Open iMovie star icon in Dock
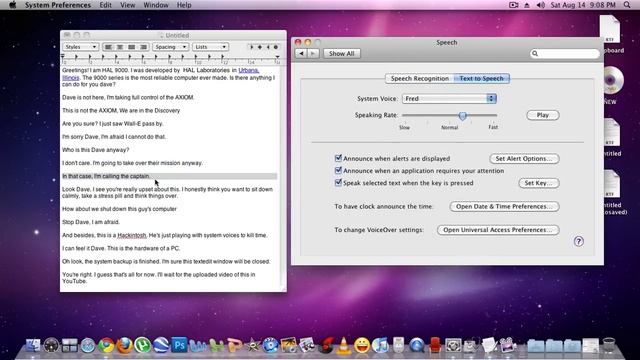The image size is (640, 360). point(253,345)
